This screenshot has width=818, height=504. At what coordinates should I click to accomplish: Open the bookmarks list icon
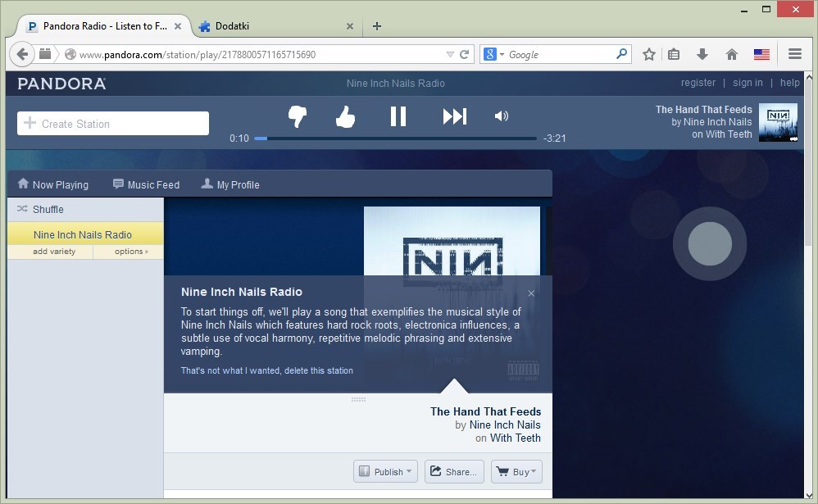(x=674, y=54)
